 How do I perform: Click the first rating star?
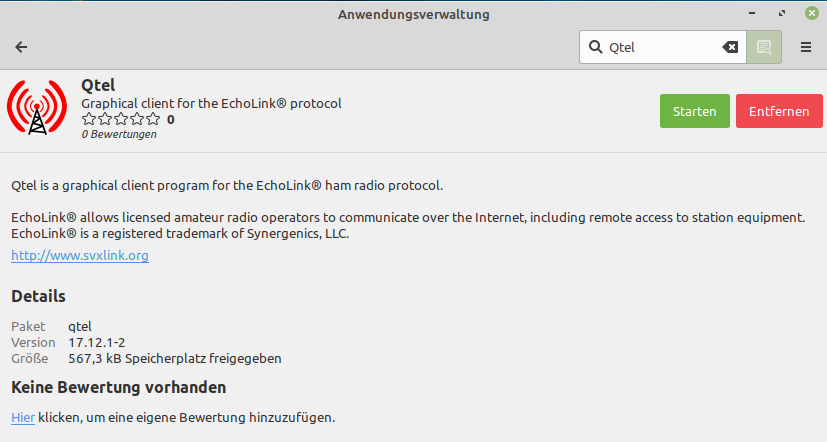pos(89,119)
